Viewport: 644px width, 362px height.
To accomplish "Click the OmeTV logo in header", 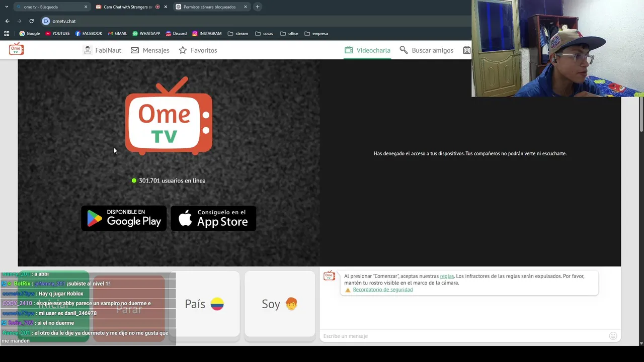I will point(16,49).
